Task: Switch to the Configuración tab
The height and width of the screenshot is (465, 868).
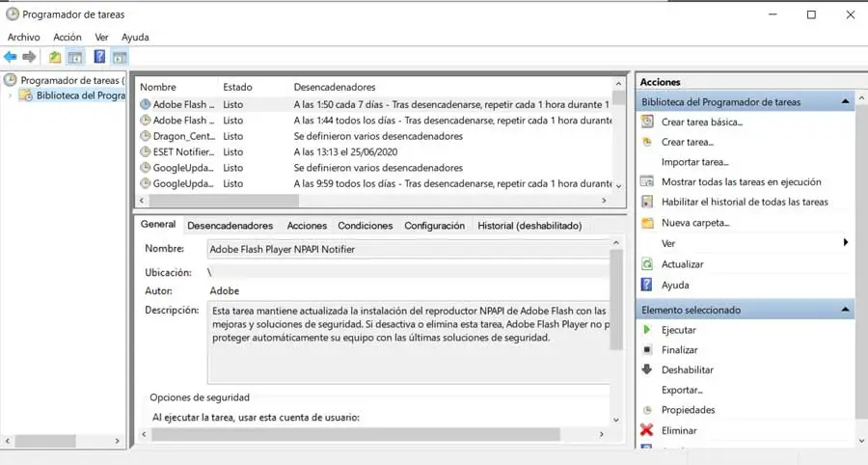Action: 435,226
